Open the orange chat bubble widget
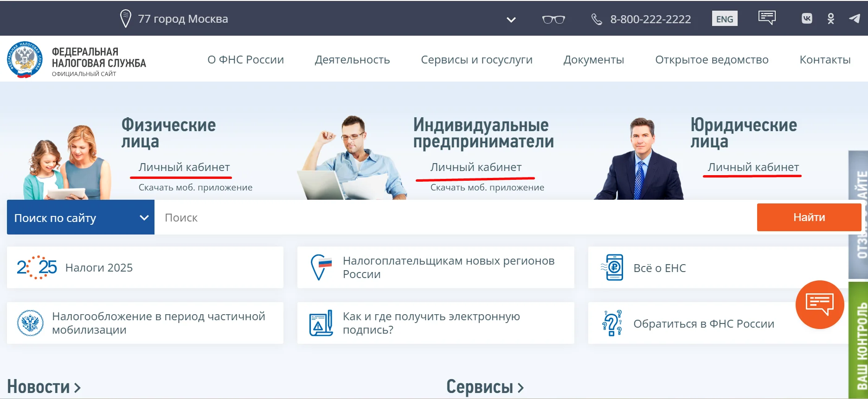Image resolution: width=868 pixels, height=399 pixels. coord(820,304)
